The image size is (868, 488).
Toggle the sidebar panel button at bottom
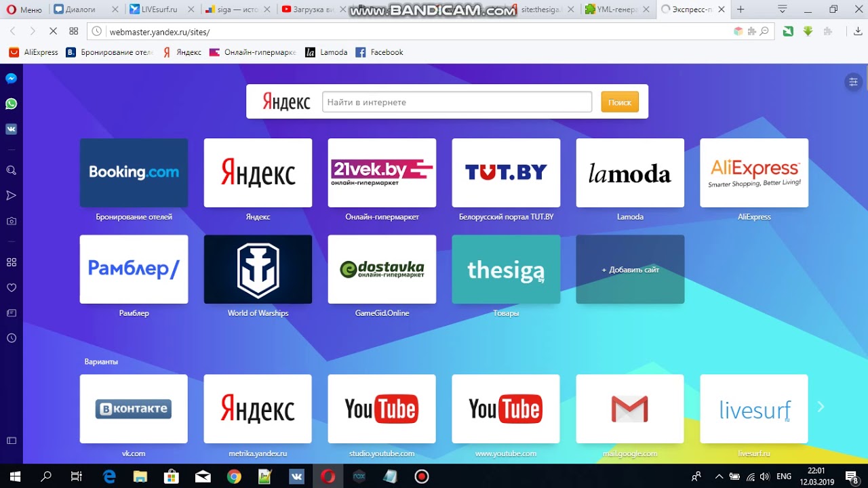pos(11,441)
